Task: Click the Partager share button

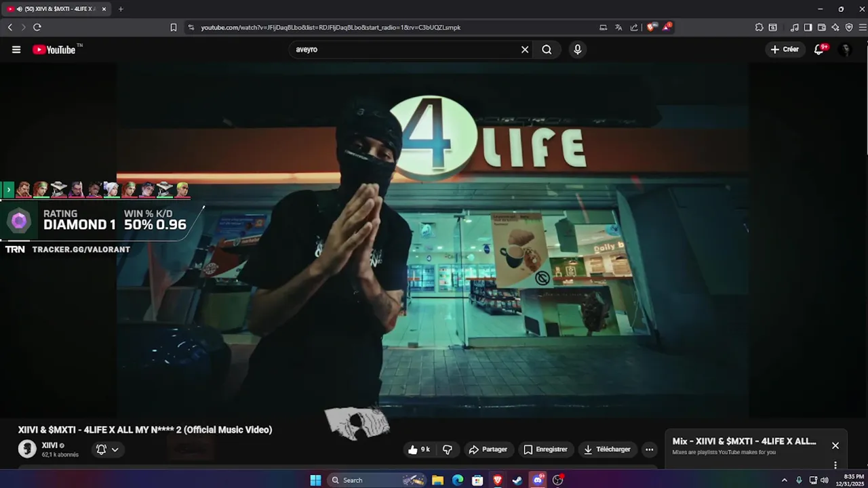Action: [488, 449]
